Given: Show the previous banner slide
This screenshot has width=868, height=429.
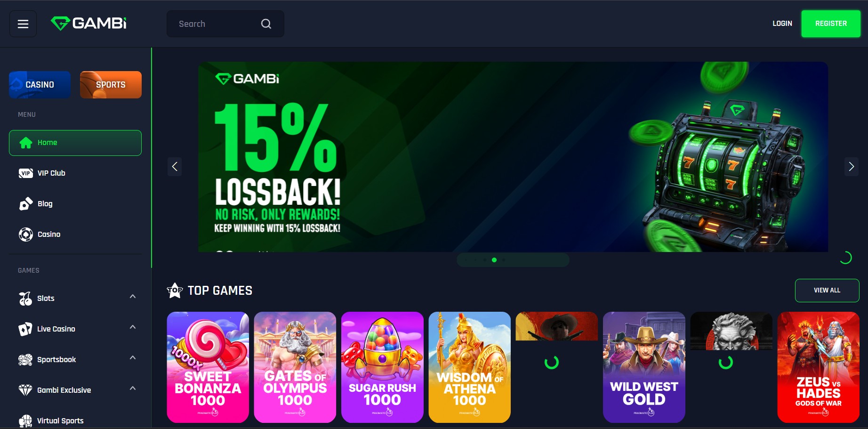Looking at the screenshot, I should pyautogui.click(x=175, y=166).
